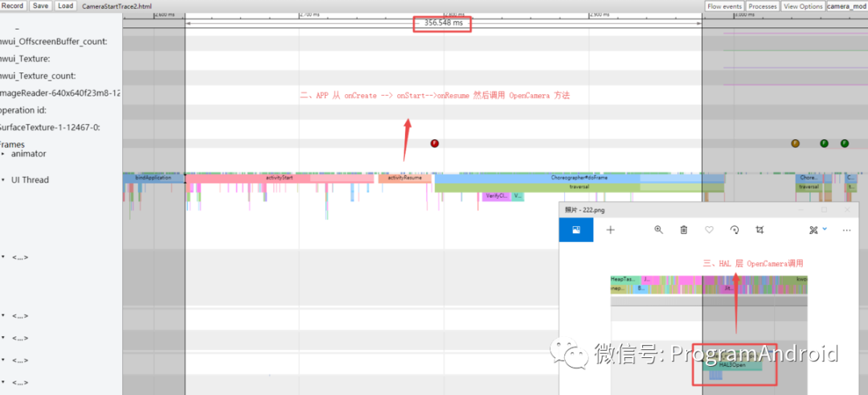Image resolution: width=868 pixels, height=395 pixels.
Task: Click the magnifier zoom icon in Photos window
Action: click(x=659, y=230)
